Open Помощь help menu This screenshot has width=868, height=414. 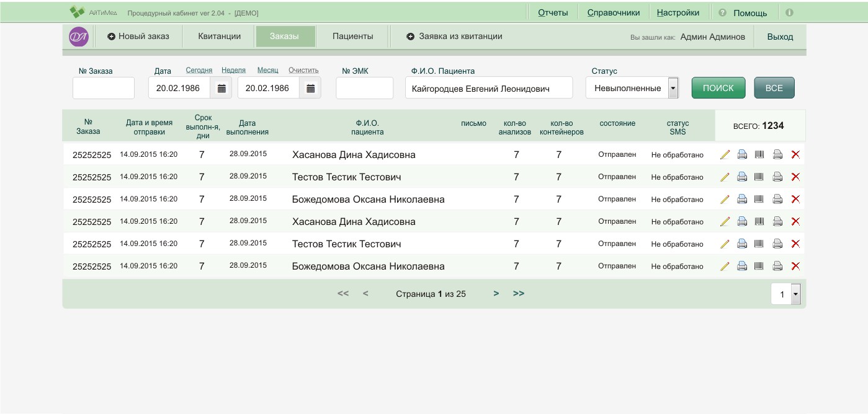pos(750,13)
